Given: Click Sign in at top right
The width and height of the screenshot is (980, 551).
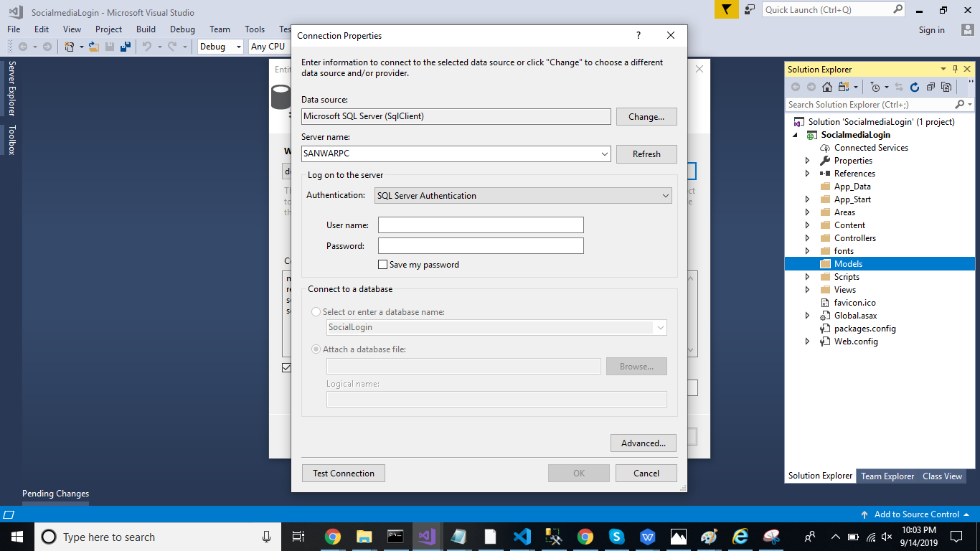Looking at the screenshot, I should click(932, 30).
